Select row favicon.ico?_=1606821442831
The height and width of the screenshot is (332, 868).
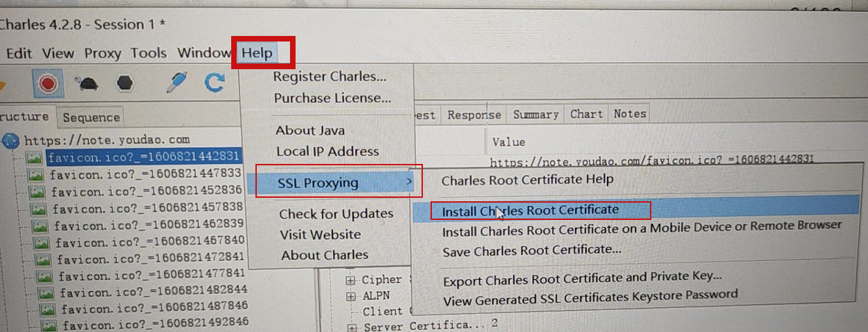point(143,157)
